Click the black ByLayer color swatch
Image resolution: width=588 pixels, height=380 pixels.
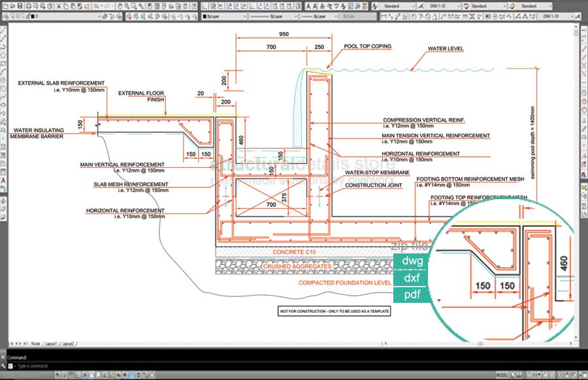coord(205,15)
